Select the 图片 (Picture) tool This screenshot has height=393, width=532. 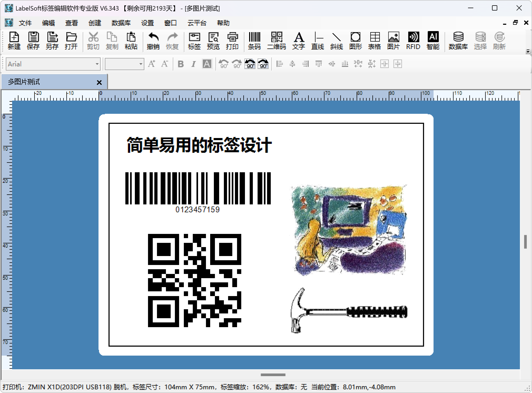(393, 41)
